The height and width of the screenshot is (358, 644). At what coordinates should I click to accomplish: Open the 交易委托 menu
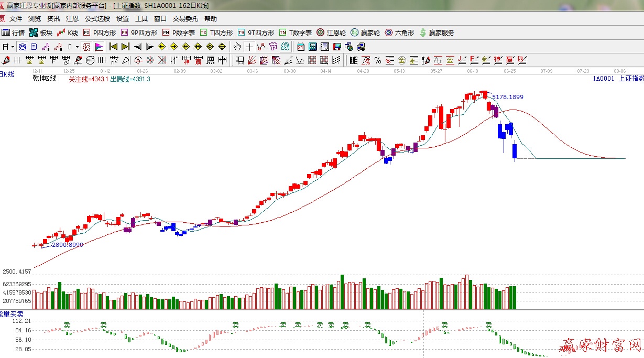pos(185,19)
